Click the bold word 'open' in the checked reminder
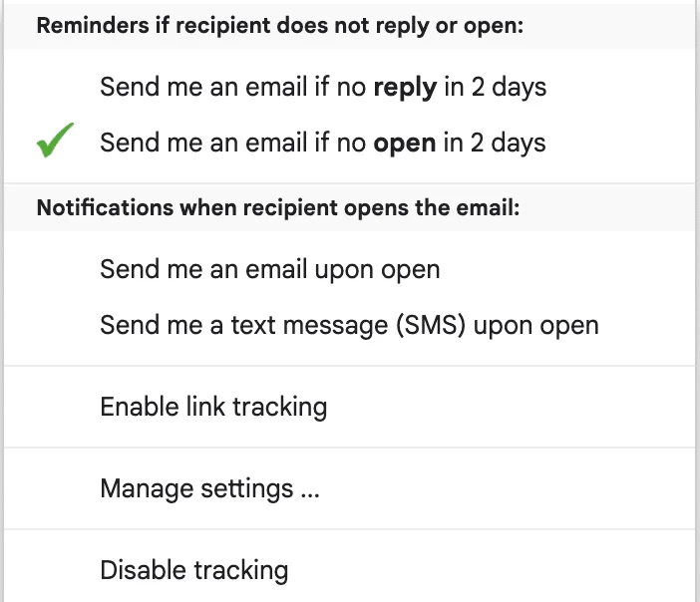The width and height of the screenshot is (700, 602). click(x=405, y=145)
